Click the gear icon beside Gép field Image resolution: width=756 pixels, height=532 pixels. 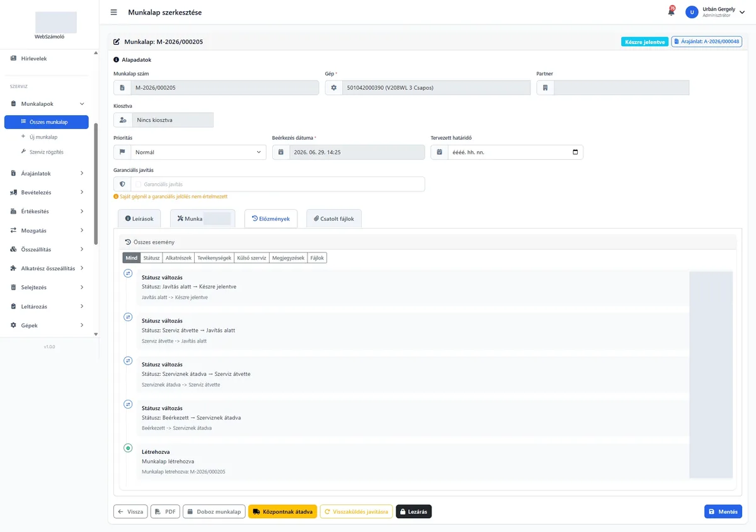click(x=334, y=88)
